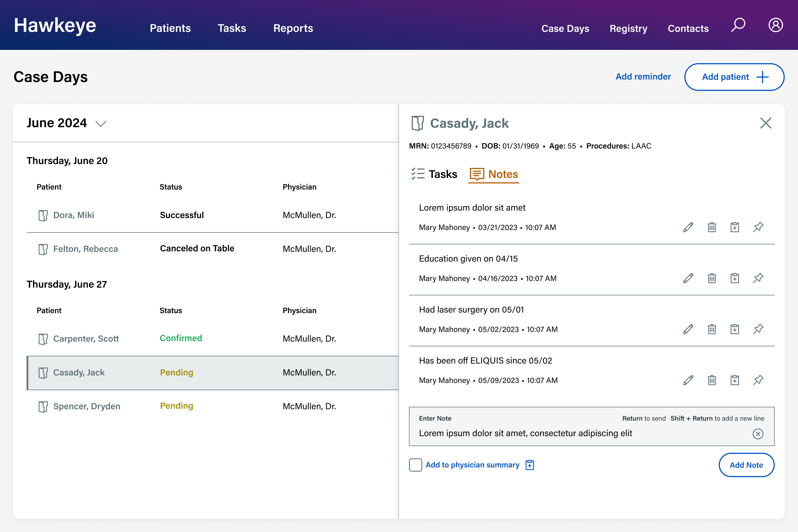The width and height of the screenshot is (798, 532).
Task: Edit the 'Lorem ipsum dolor sit amet' note
Action: click(x=688, y=227)
